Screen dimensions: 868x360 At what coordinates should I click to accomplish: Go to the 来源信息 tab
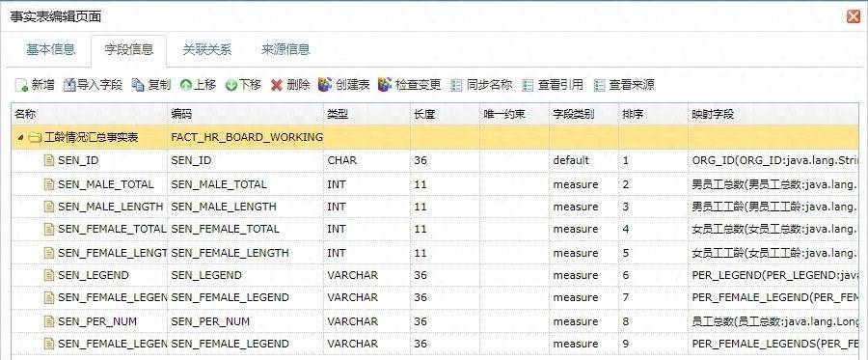point(285,49)
